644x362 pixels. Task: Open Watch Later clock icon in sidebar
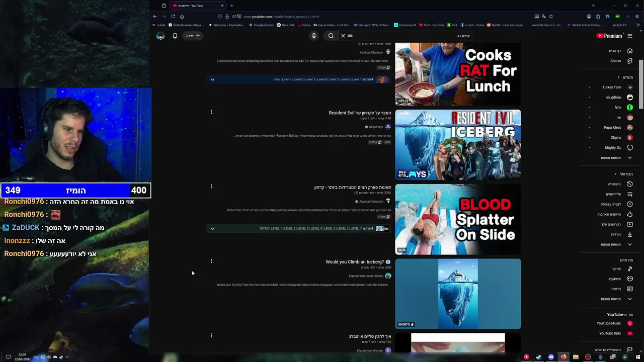click(630, 204)
